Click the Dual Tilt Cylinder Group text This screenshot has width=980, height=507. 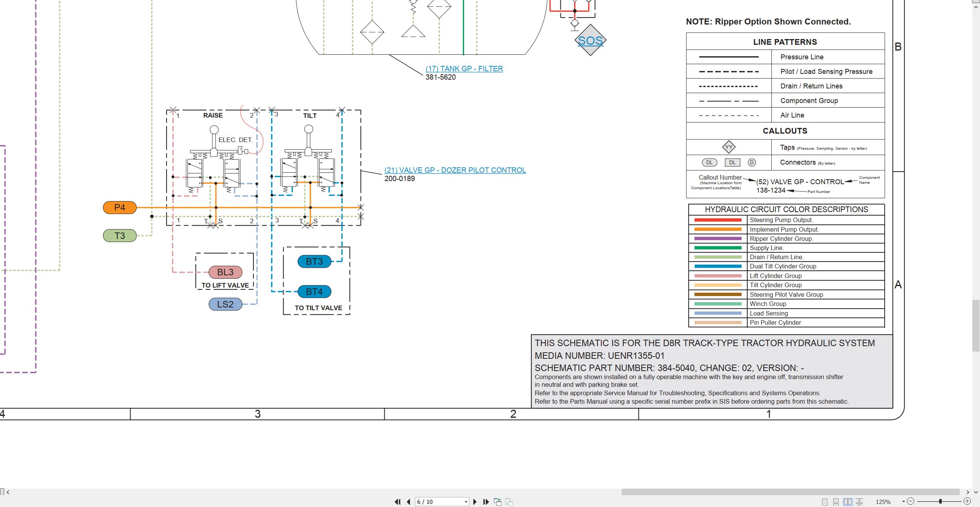point(783,267)
